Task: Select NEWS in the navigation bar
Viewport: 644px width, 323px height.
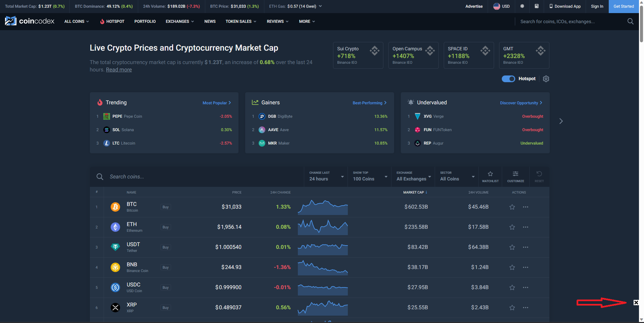Action: (210, 21)
